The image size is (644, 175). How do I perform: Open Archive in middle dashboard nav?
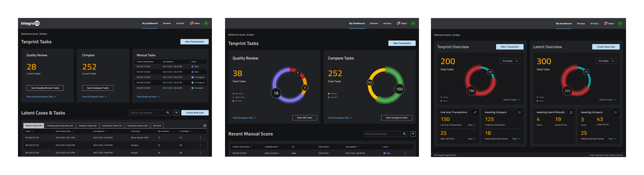[387, 23]
